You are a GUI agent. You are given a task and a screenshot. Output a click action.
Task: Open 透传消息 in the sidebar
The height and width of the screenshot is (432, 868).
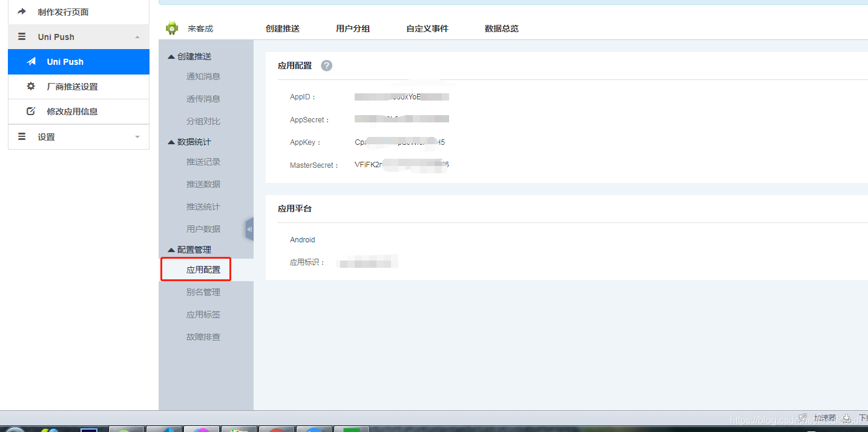coord(203,99)
